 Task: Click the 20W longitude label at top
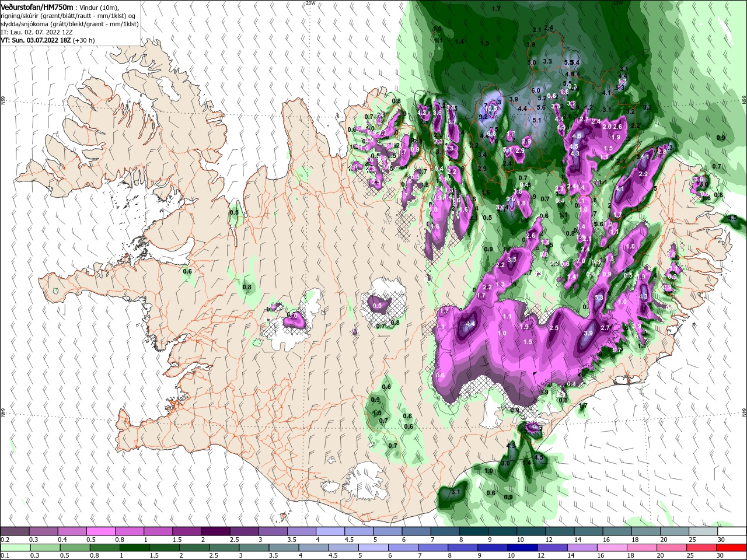(310, 3)
